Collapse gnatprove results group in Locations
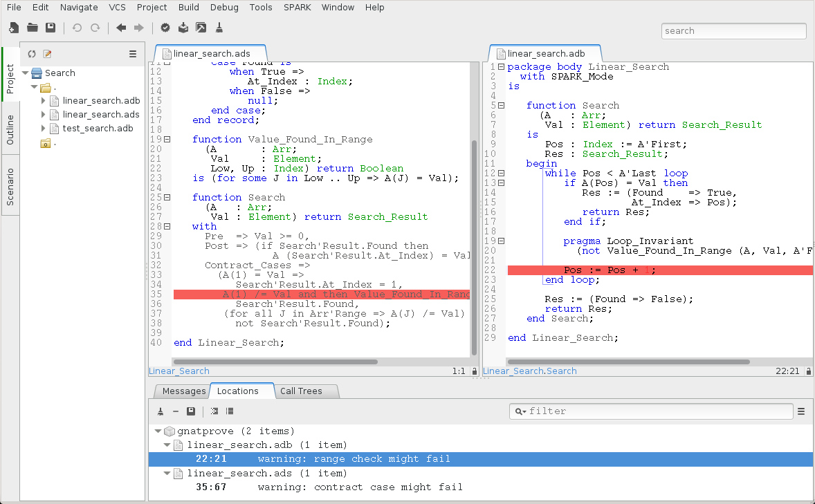The width and height of the screenshot is (815, 504). [158, 431]
